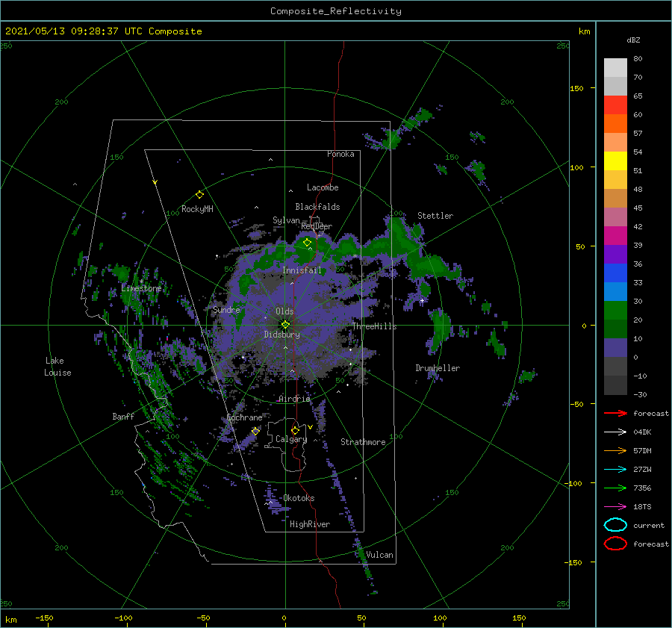This screenshot has width=672, height=628.
Task: Click the magenta 39-42 dBZ swatch
Action: [615, 236]
